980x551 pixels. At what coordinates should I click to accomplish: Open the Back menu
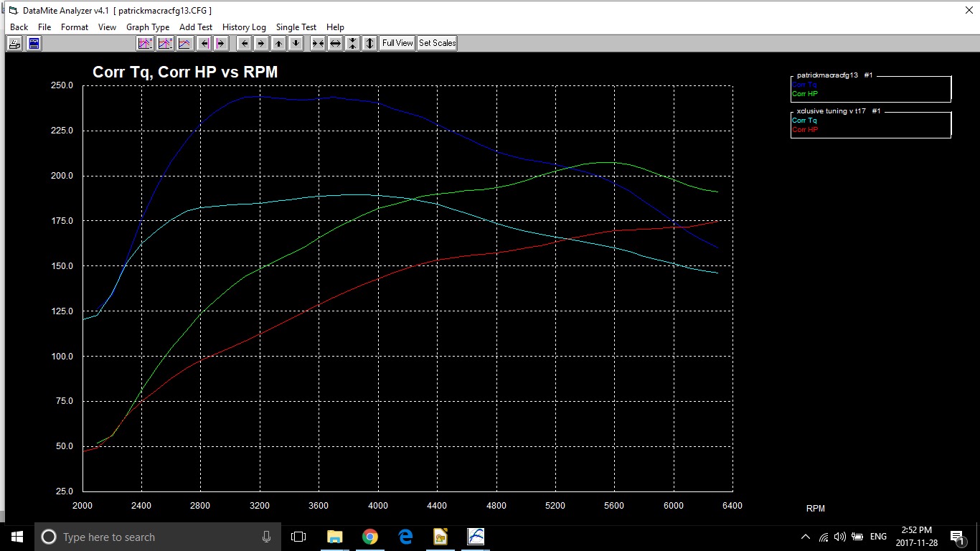tap(19, 27)
